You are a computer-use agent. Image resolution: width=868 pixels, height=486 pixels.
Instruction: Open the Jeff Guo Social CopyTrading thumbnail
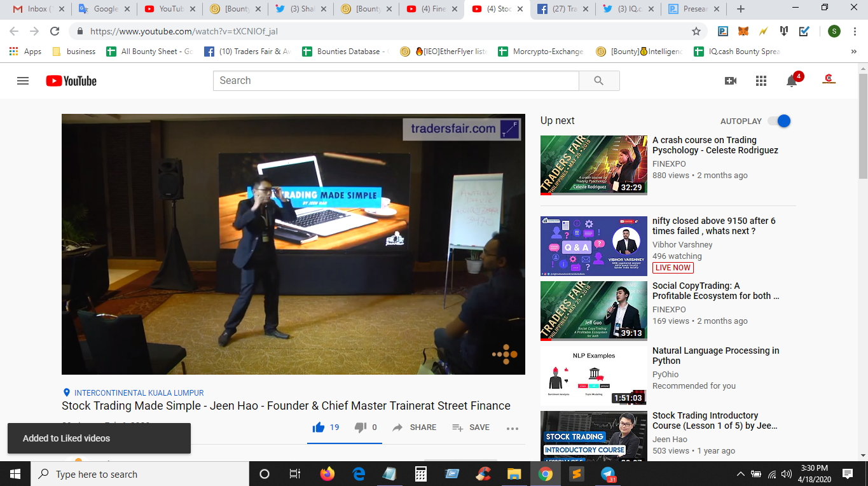pos(594,311)
